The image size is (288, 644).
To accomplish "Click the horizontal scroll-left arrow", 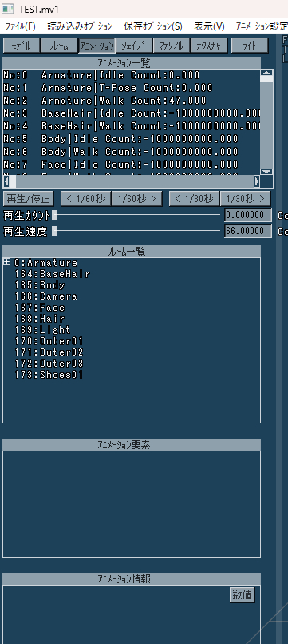I will 6,181.
